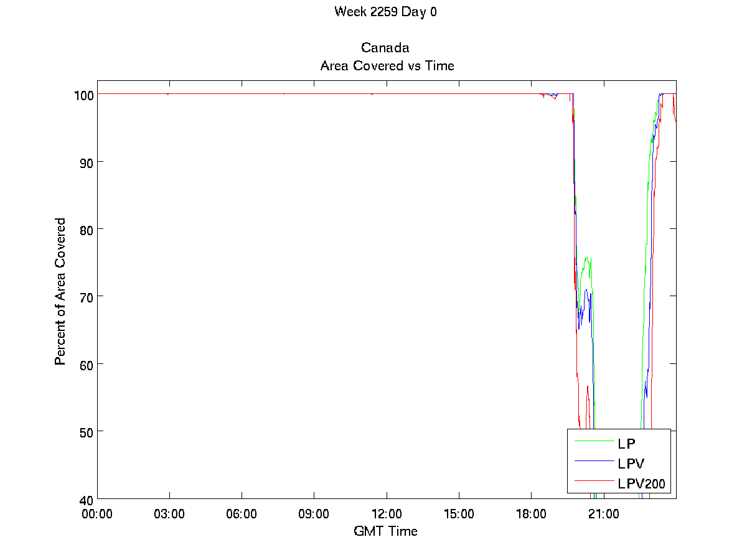Click the 'Week 2259 Day 0' title text
The width and height of the screenshot is (747, 560).
pos(385,12)
